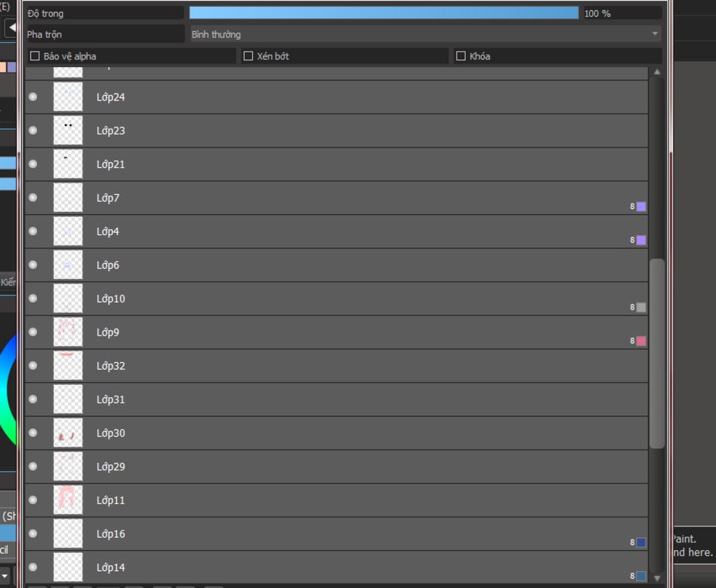Toggle visibility of layer Lớp14
This screenshot has width=716, height=588.
33,567
